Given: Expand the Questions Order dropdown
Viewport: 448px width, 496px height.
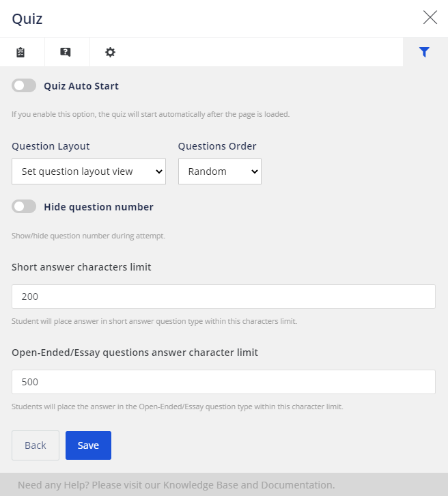Looking at the screenshot, I should tap(220, 171).
